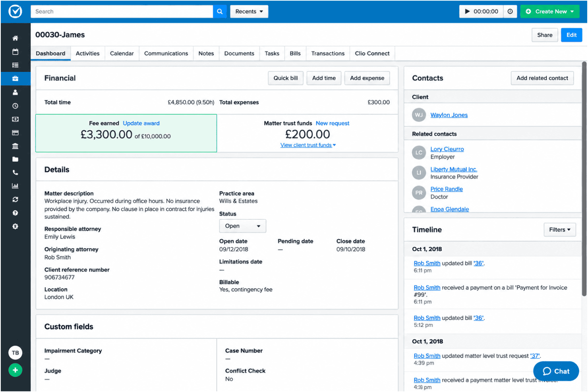Open the Activities clock icon in sidebar
Screen dimensions: 588x392
15,106
